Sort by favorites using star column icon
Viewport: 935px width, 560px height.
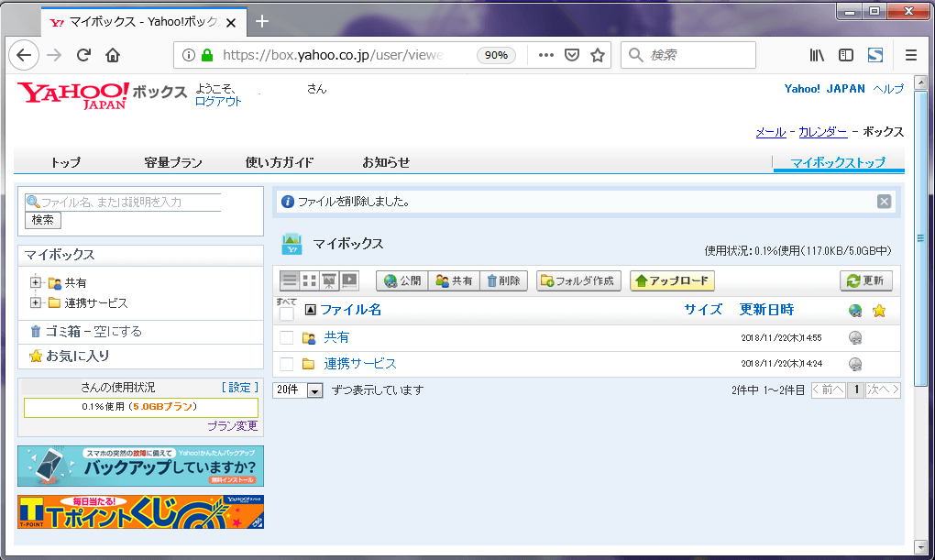click(879, 311)
